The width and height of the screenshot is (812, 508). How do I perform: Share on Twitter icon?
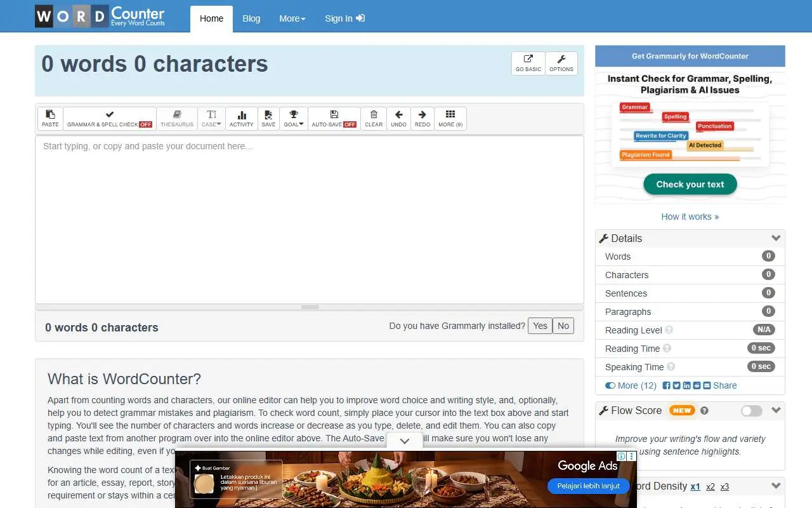pyautogui.click(x=676, y=385)
